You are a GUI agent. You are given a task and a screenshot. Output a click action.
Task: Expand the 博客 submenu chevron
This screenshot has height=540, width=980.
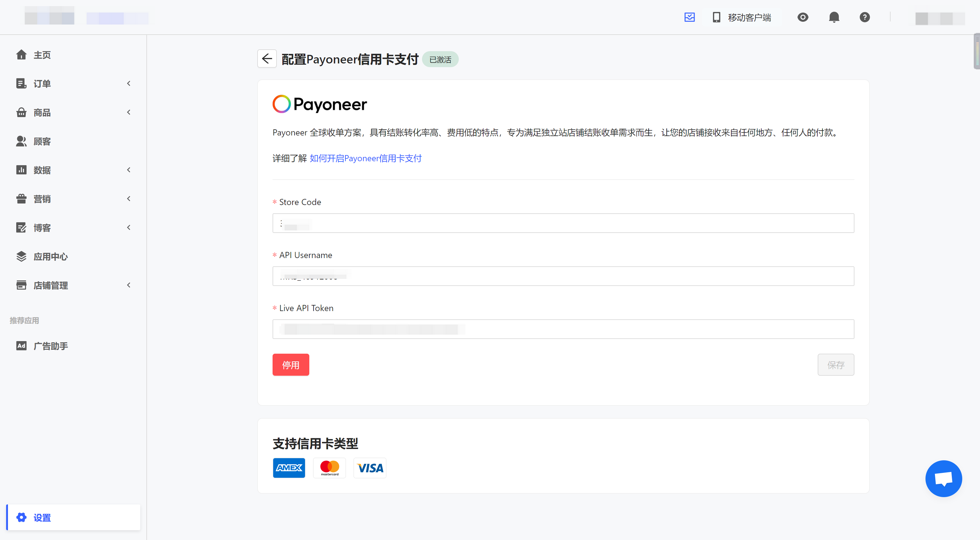129,228
